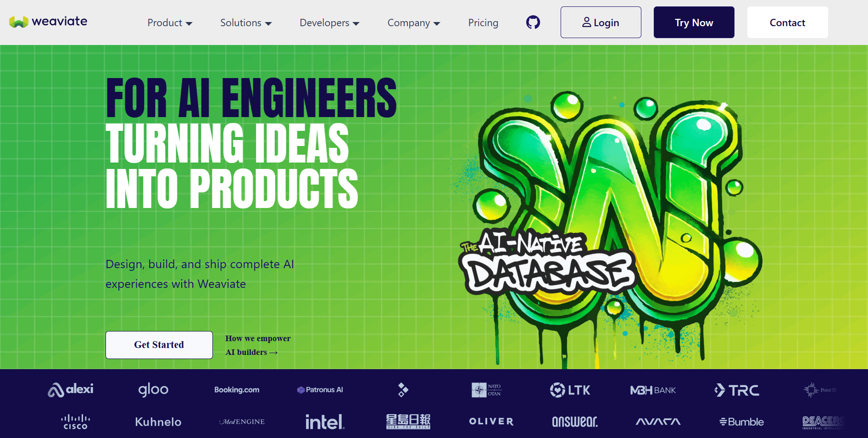868x438 pixels.
Task: Select the Cisco logo
Action: click(75, 422)
